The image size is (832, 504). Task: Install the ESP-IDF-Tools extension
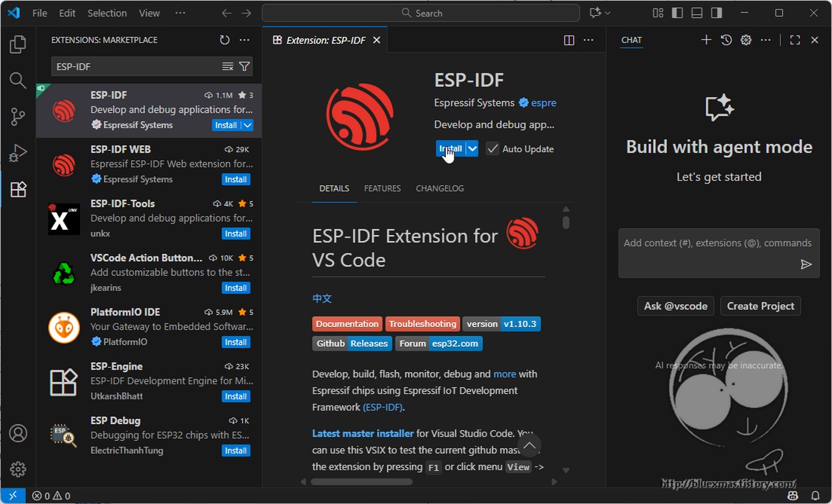coord(236,234)
